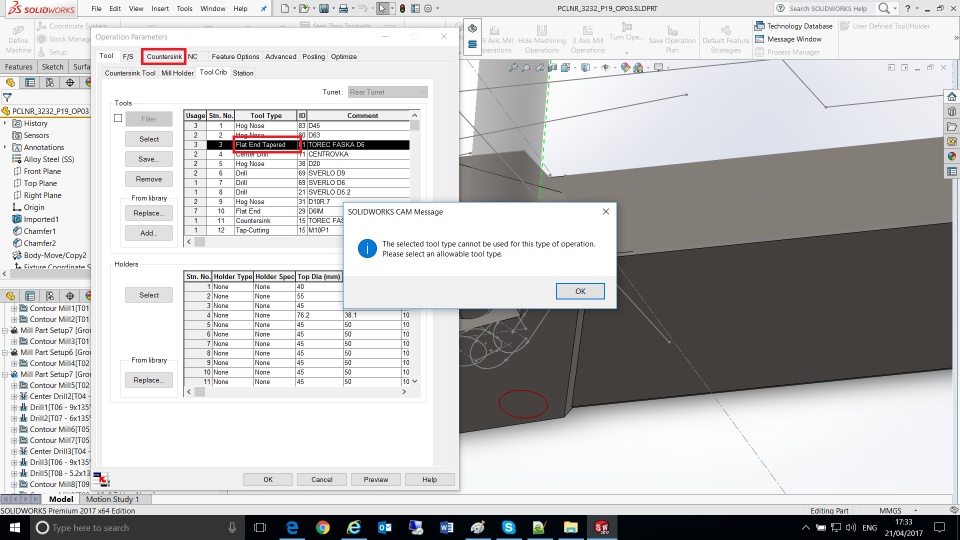Select the Alloy Steel (SS) material item
This screenshot has height=540, width=960.
tap(48, 159)
